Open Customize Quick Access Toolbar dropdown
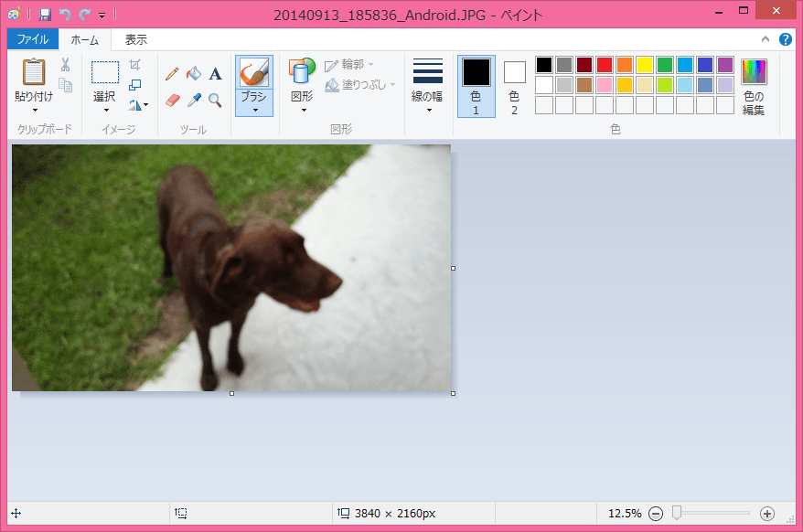803x532 pixels. point(102,16)
